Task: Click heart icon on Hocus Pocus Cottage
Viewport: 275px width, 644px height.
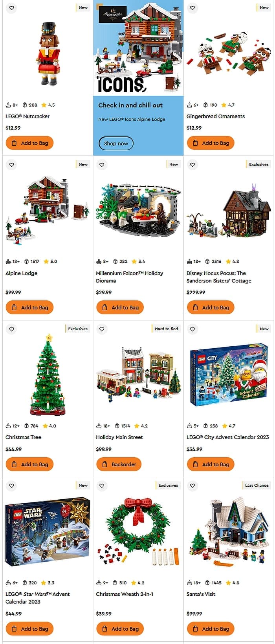Action: [x=192, y=165]
